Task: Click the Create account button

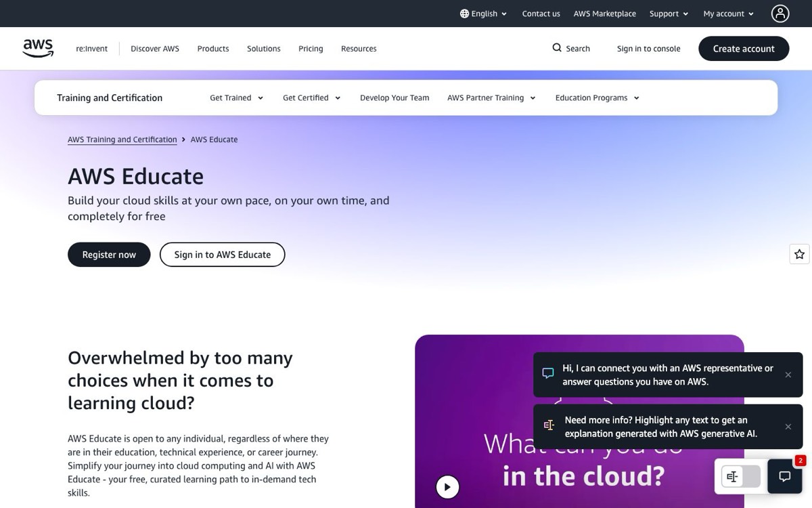Action: pyautogui.click(x=744, y=49)
